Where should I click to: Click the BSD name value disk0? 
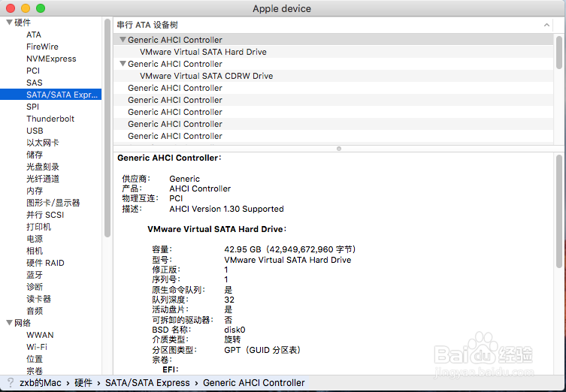pos(235,330)
